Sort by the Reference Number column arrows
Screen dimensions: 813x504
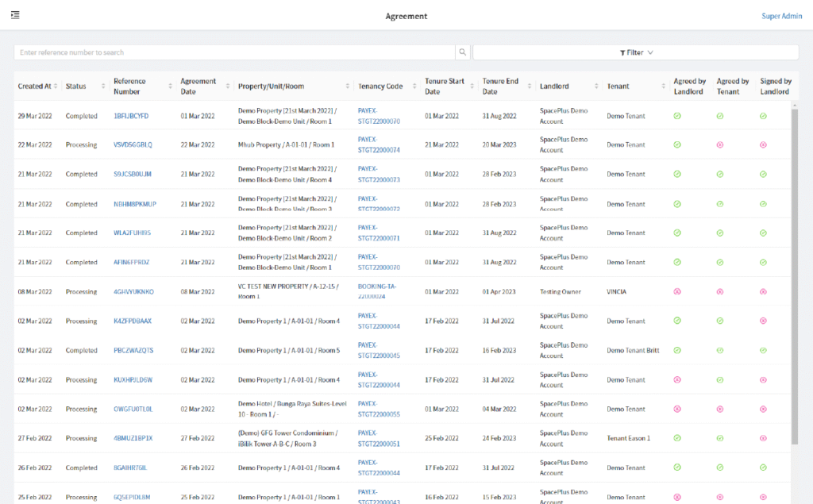tap(170, 87)
